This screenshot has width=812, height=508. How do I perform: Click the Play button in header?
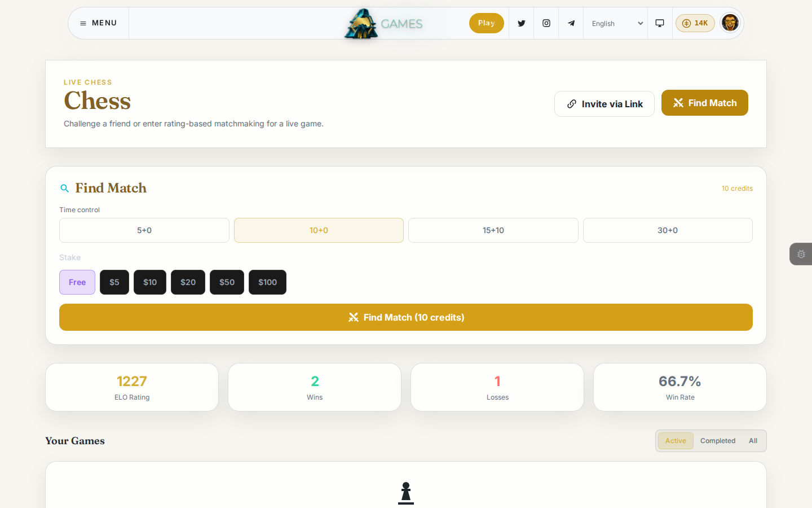[487, 23]
